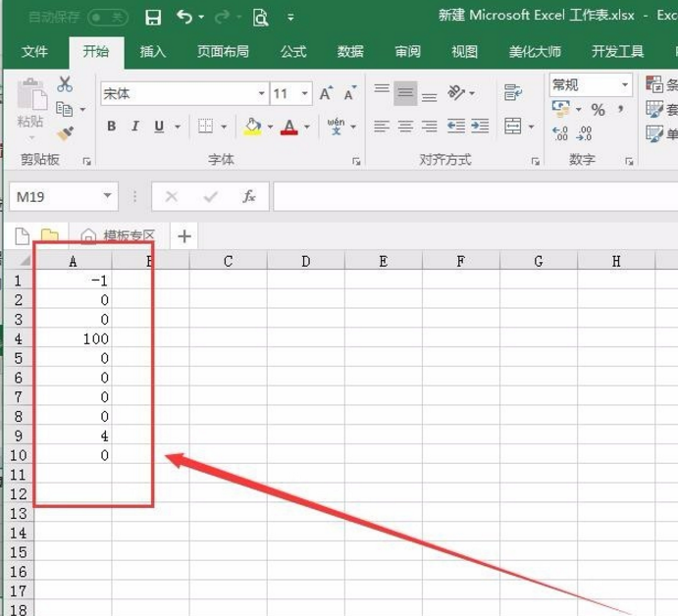Screen dimensions: 678x616
Task: Select column D header
Action: click(306, 261)
